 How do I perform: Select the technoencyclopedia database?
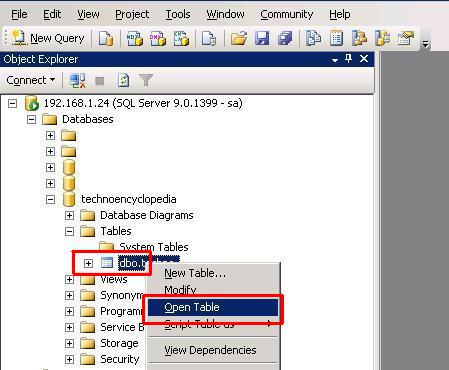pyautogui.click(x=129, y=199)
